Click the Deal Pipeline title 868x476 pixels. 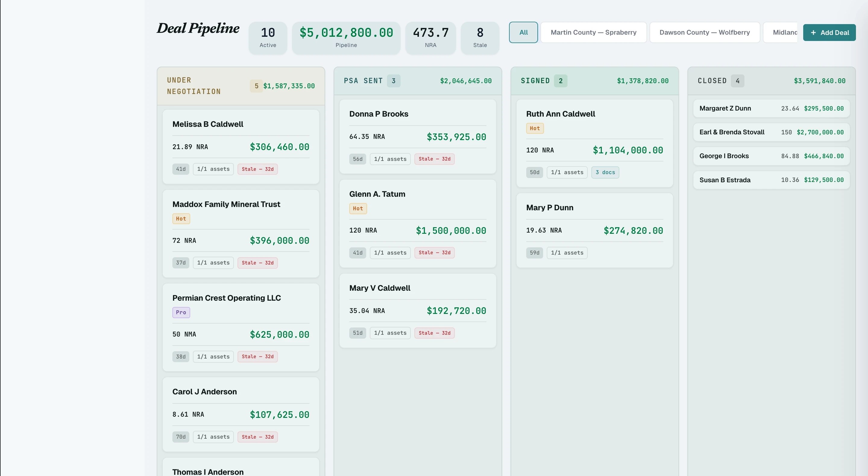point(198,28)
